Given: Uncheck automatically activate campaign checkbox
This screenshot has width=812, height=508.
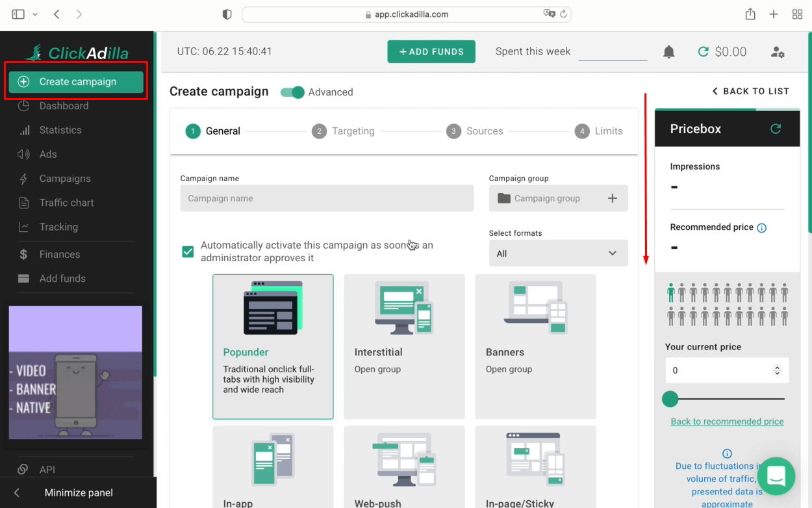Looking at the screenshot, I should (x=188, y=251).
